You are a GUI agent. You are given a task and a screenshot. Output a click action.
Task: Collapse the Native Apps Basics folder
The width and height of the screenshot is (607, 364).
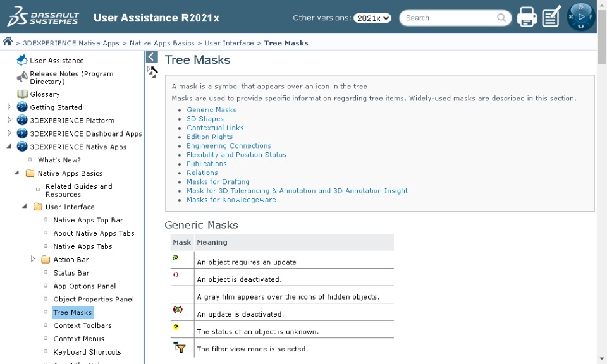[x=16, y=173]
